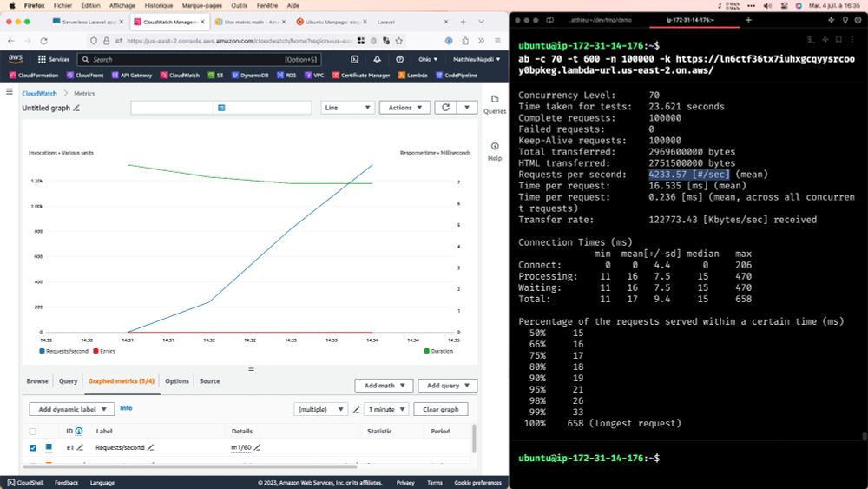Toggle the Errors legend entry
Screen dimensions: 868x489
point(104,351)
